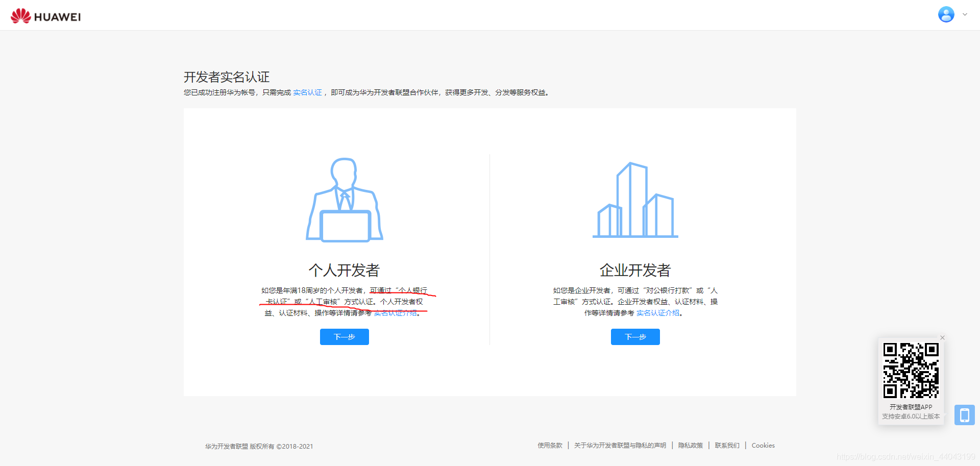Expand the account dropdown arrow
The image size is (980, 466).
pyautogui.click(x=965, y=14)
